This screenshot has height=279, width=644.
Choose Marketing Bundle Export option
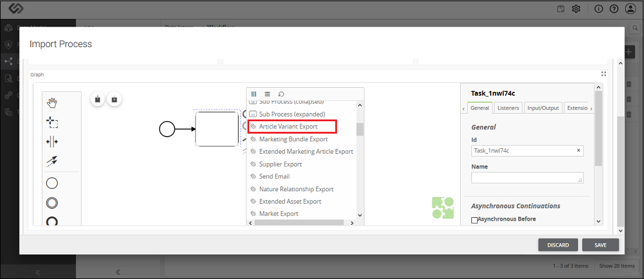tap(294, 139)
